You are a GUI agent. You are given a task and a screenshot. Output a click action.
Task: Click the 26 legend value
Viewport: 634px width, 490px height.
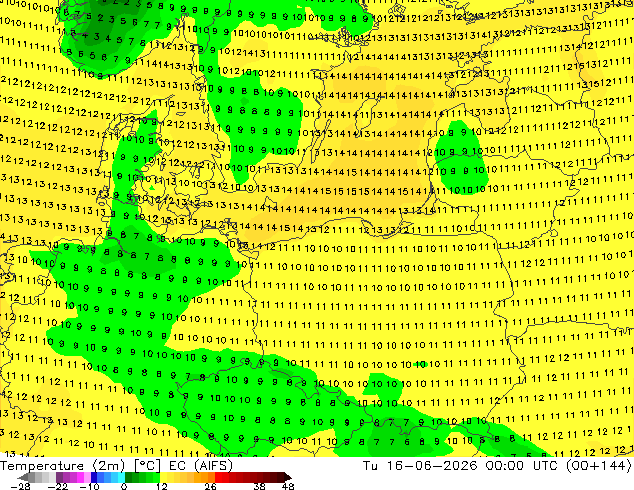[x=210, y=486]
